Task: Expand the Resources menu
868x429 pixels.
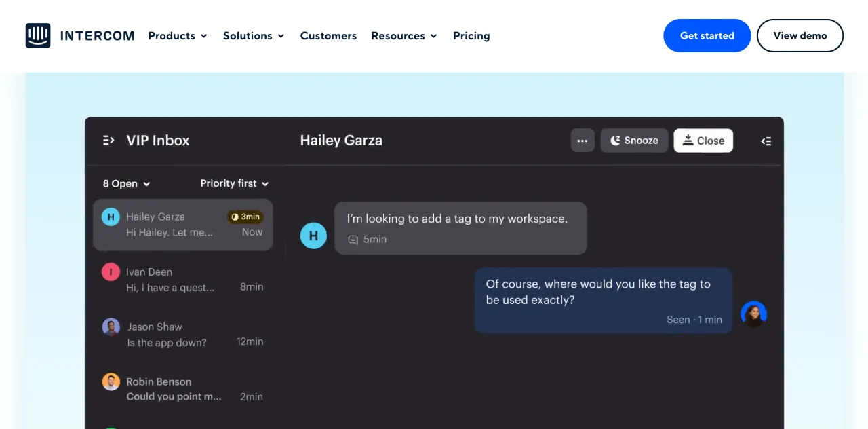Action: [404, 36]
